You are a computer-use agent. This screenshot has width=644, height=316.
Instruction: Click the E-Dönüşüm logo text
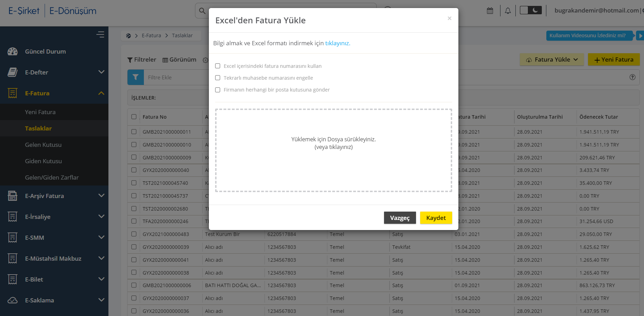tap(73, 11)
